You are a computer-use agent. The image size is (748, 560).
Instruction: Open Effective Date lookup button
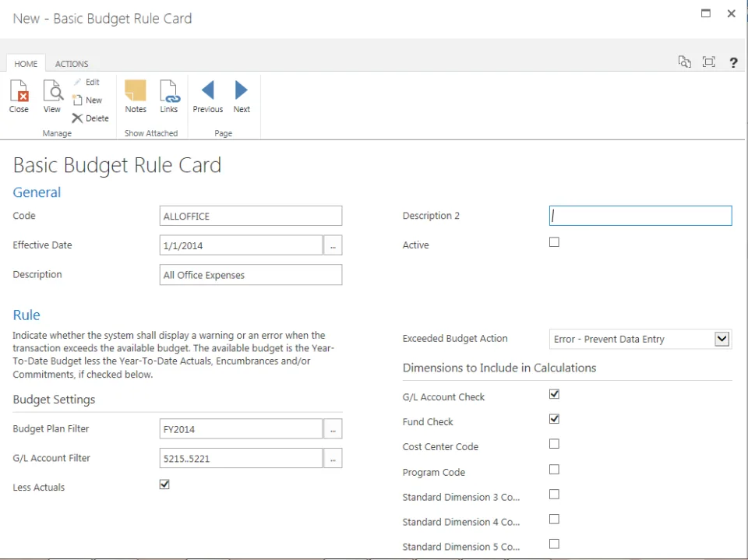tap(333, 245)
